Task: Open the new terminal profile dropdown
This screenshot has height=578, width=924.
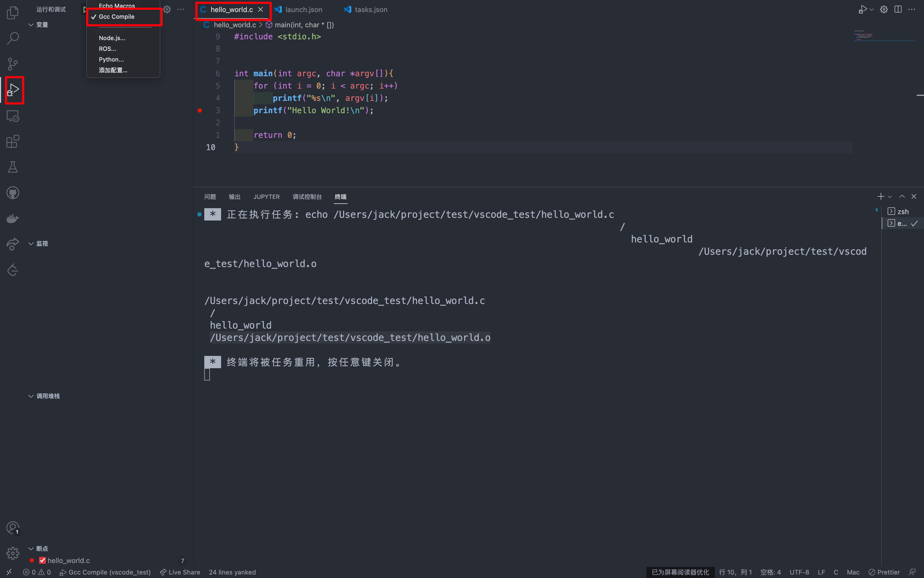Action: pyautogui.click(x=890, y=196)
